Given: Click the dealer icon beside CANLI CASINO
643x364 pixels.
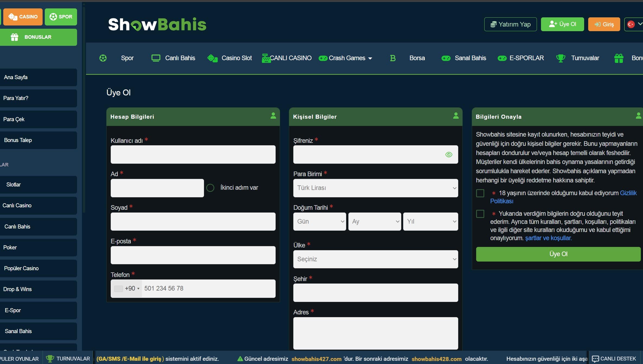Looking at the screenshot, I should coord(266,58).
